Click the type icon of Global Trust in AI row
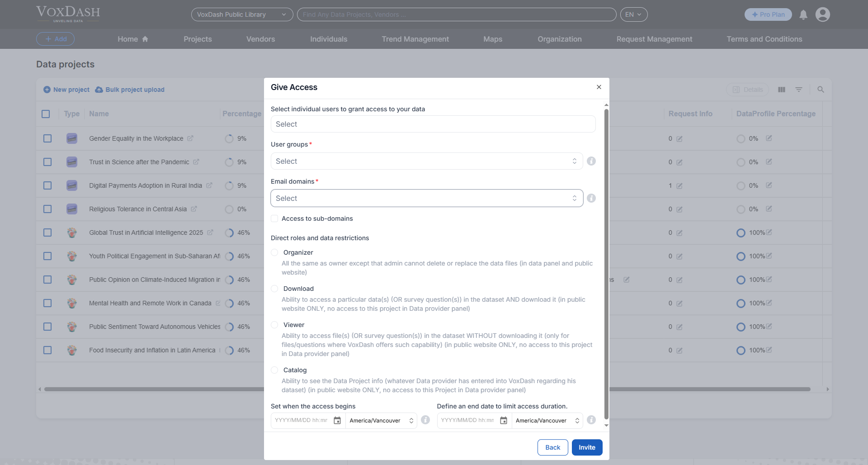This screenshot has height=465, width=868. 72,232
